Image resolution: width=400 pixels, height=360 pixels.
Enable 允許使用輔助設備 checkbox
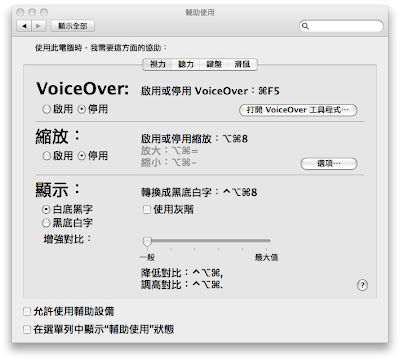click(27, 312)
